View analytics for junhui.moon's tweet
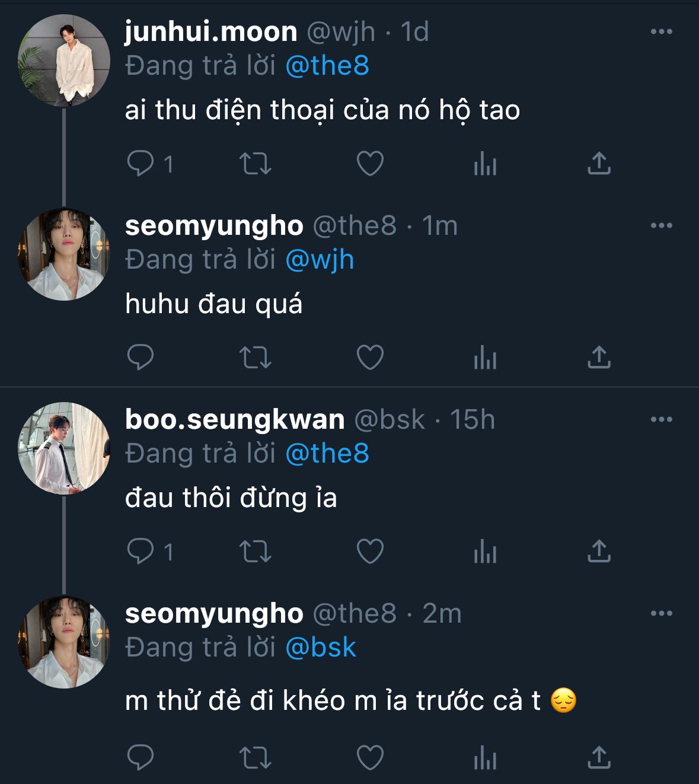The width and height of the screenshot is (699, 784). point(485,164)
